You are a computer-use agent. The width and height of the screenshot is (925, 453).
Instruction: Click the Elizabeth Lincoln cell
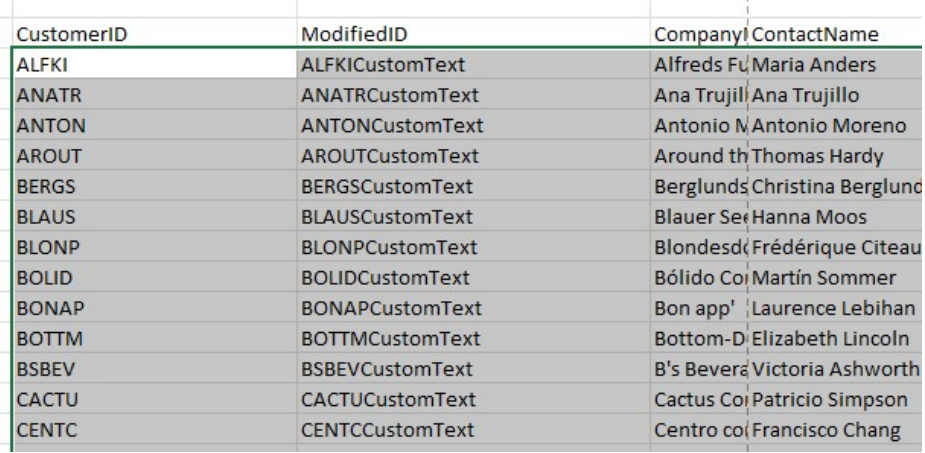click(x=836, y=339)
